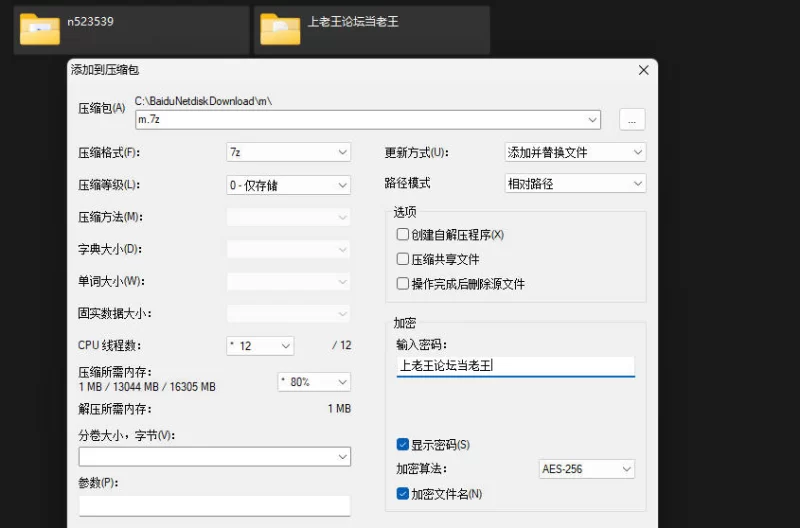Click the 添加到压缩包 dialog title
This screenshot has width=800, height=528.
click(105, 70)
